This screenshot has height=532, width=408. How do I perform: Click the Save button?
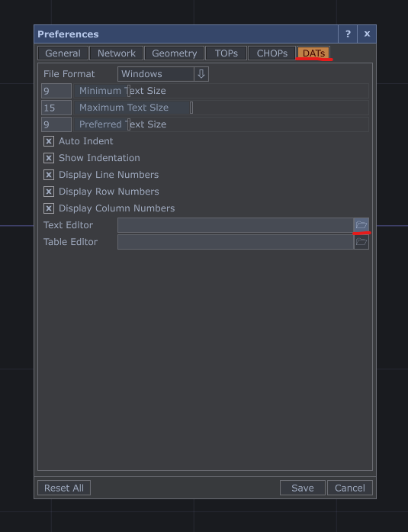(x=303, y=488)
